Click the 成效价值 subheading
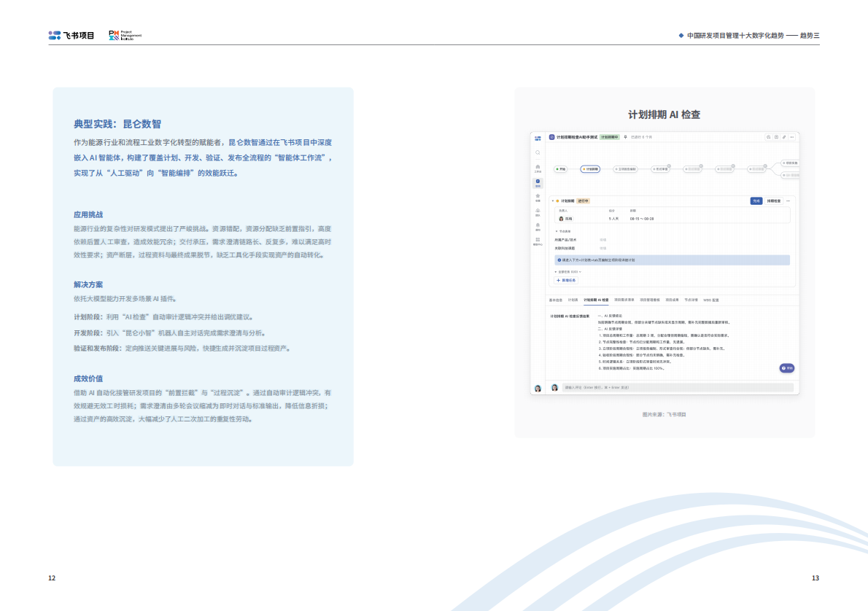 tap(88, 378)
